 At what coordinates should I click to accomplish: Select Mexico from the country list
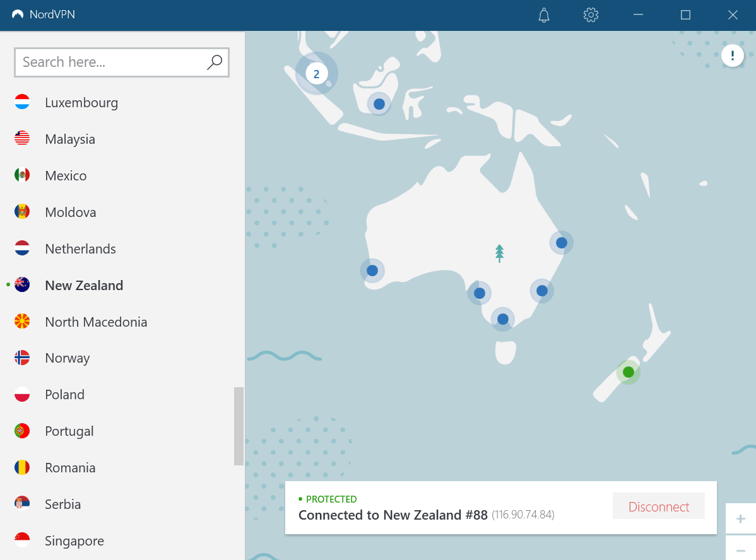coord(66,175)
